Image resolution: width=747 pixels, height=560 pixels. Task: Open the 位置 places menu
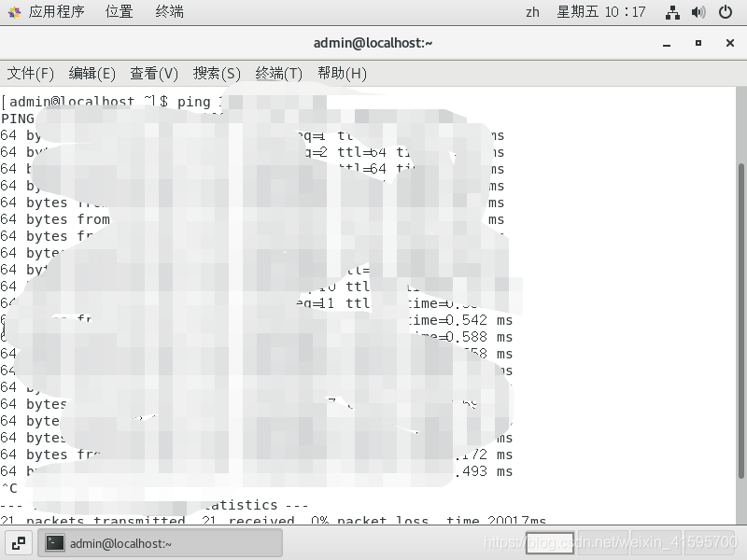point(119,12)
